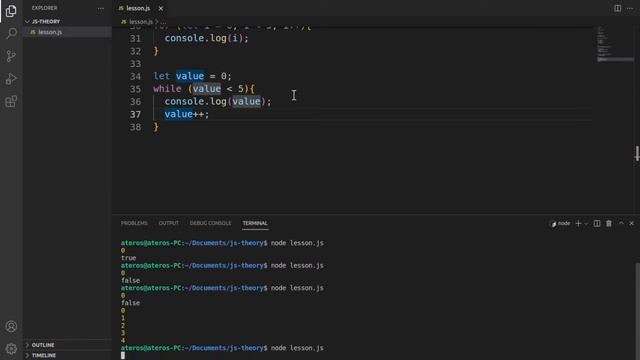Click the terminal cursor prompt line

123,356
